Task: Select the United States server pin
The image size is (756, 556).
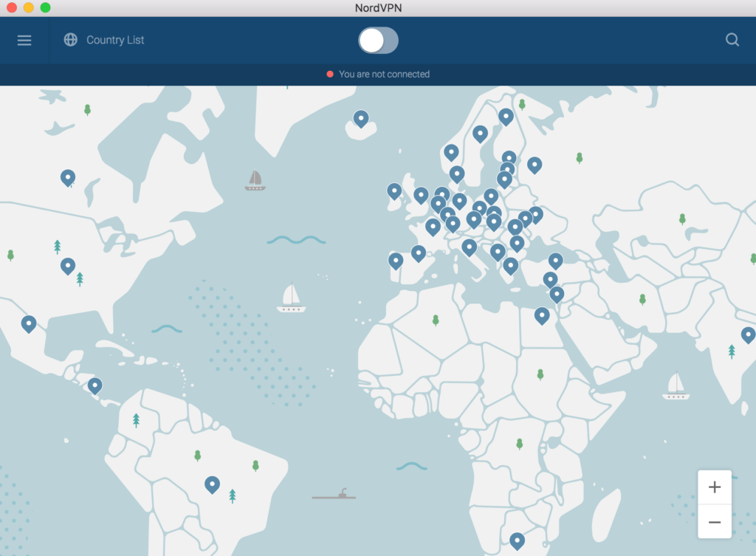Action: click(x=68, y=266)
